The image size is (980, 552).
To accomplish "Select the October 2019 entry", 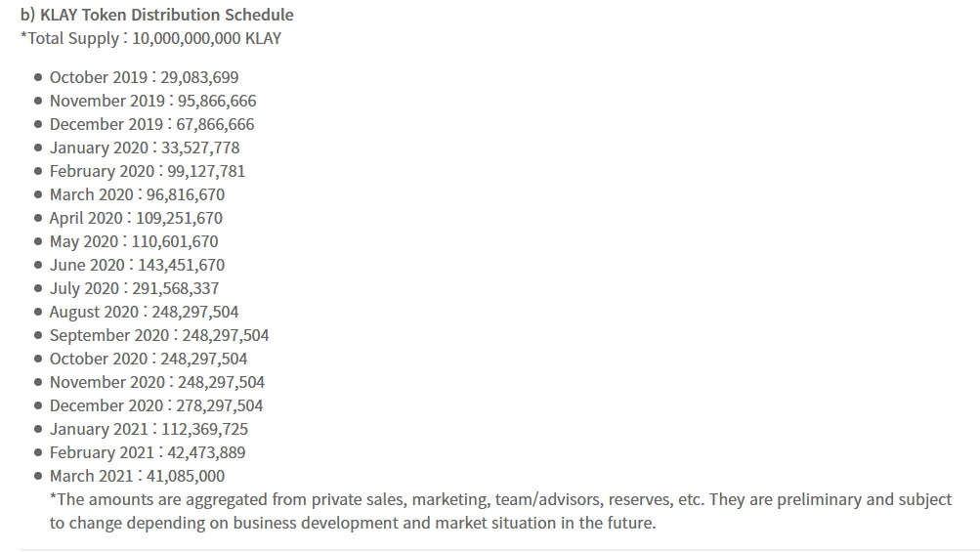I will click(x=144, y=77).
